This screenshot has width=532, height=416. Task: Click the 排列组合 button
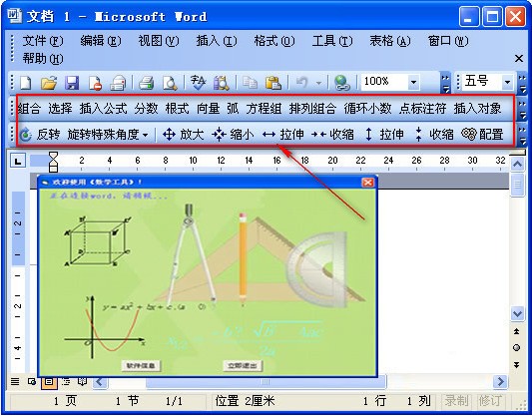tap(312, 109)
